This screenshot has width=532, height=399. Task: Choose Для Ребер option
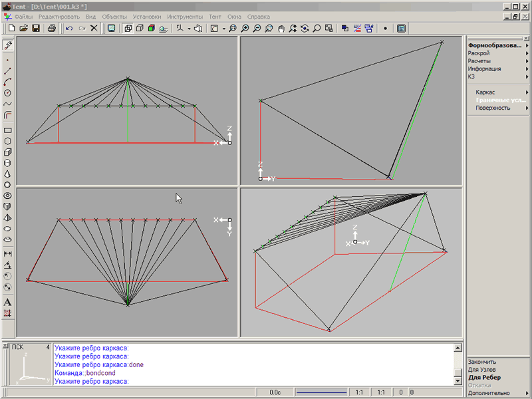coord(484,378)
